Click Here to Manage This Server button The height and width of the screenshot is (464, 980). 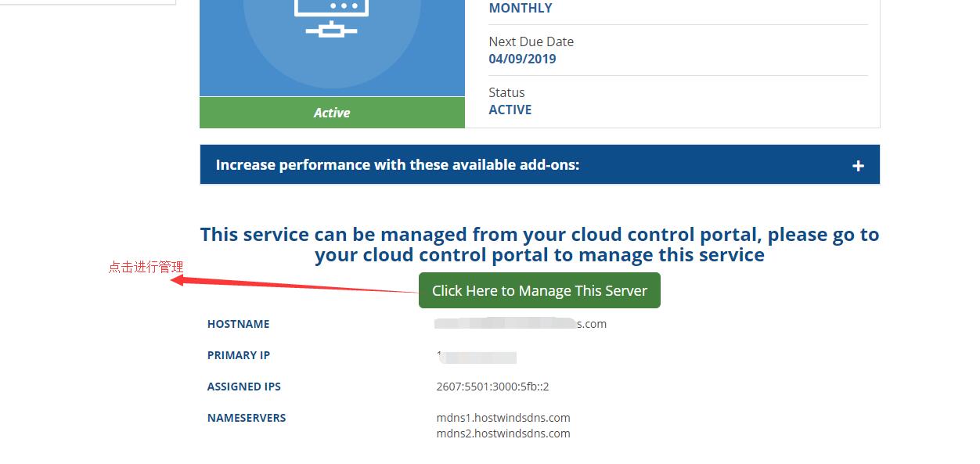click(x=539, y=291)
